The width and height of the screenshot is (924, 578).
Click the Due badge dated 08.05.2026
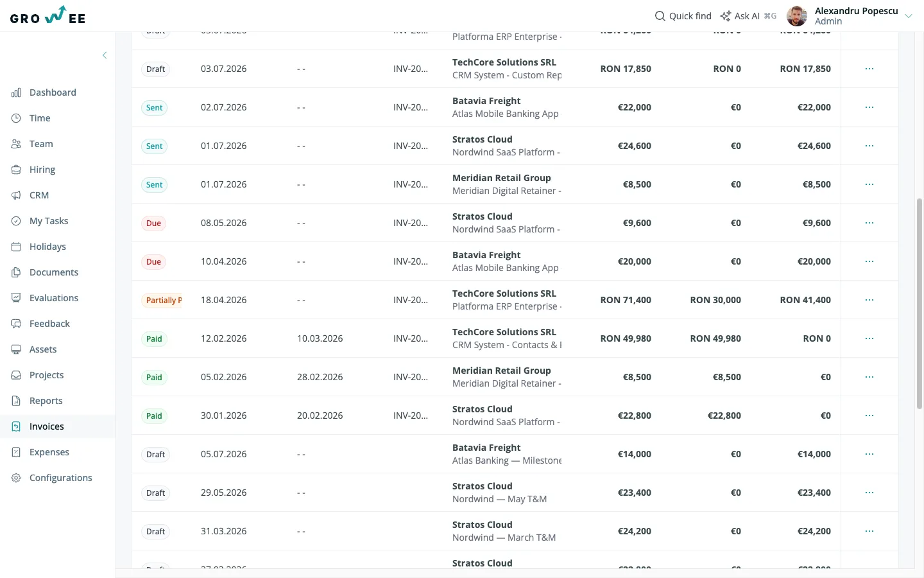pos(153,223)
